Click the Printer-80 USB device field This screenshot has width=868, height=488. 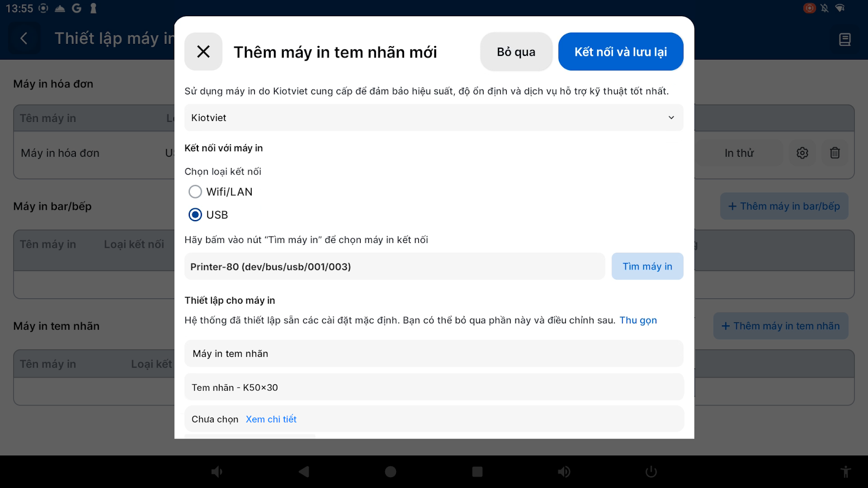point(394,267)
